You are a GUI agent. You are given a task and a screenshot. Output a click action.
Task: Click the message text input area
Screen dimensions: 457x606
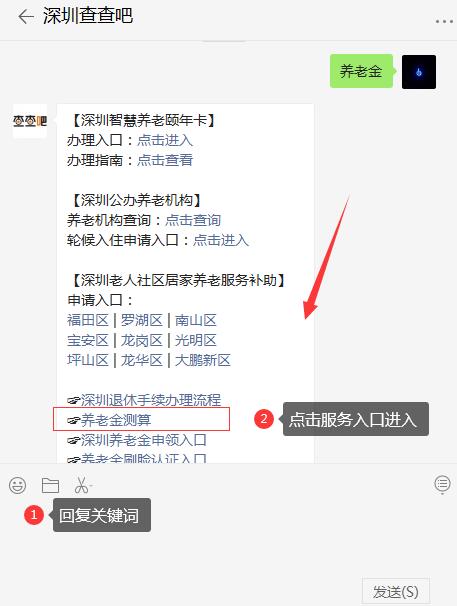228,537
